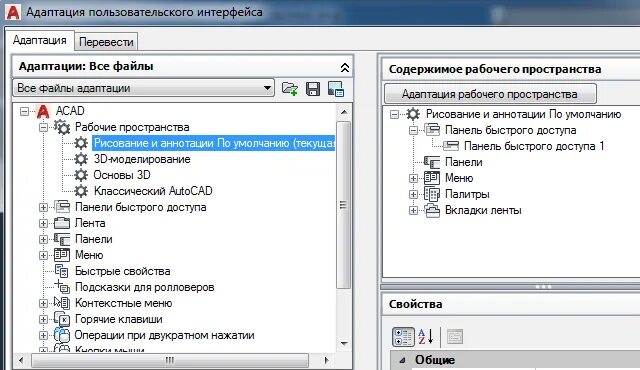Switch to the Перевести tab
This screenshot has height=370, width=640.
[x=106, y=42]
